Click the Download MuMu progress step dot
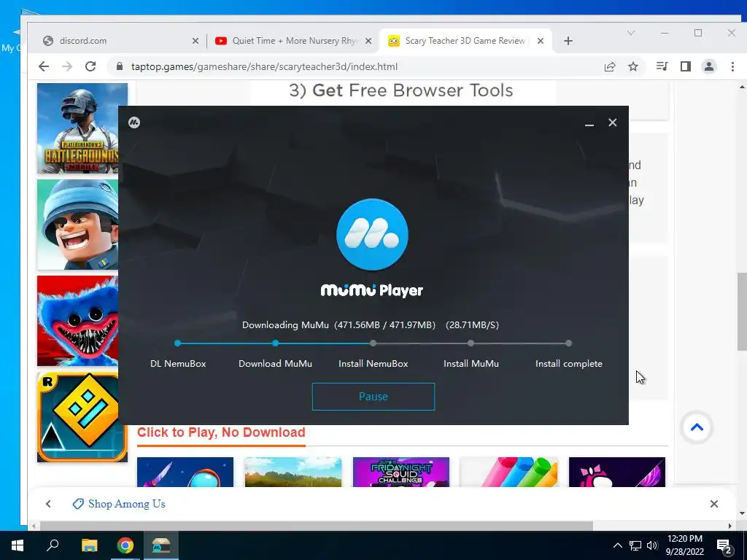Viewport: 747px width, 560px height. [275, 343]
